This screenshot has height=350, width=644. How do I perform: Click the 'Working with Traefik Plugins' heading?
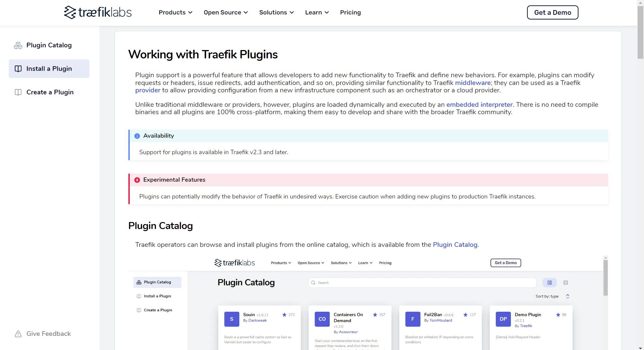(203, 54)
